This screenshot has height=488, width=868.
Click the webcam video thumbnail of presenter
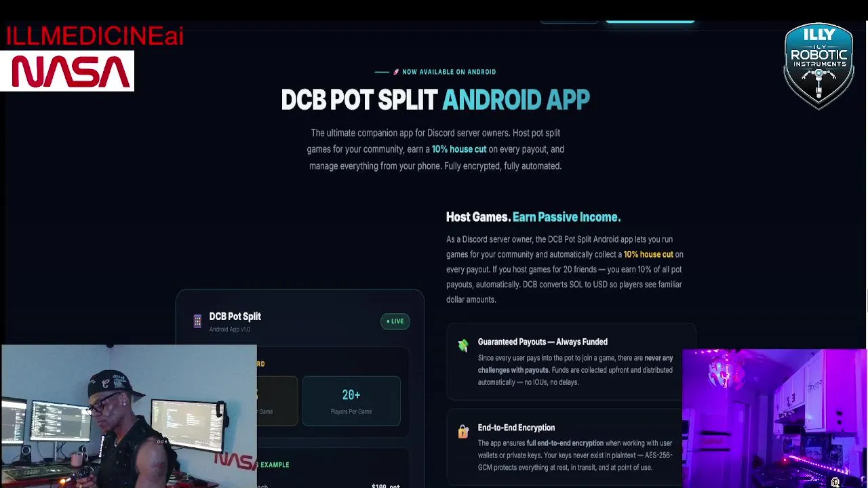click(x=129, y=417)
